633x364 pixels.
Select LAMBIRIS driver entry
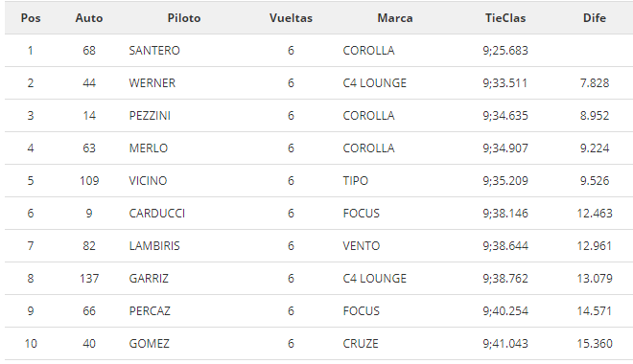(154, 246)
